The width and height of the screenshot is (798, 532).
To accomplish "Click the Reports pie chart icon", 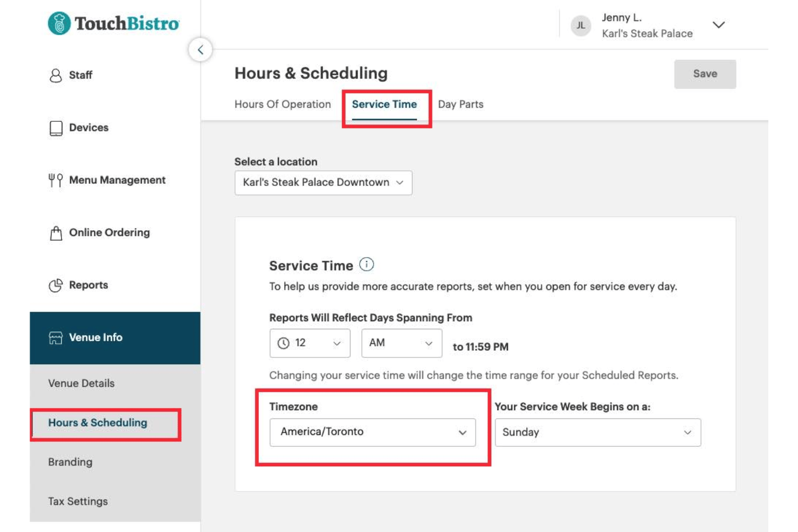I will click(x=56, y=285).
